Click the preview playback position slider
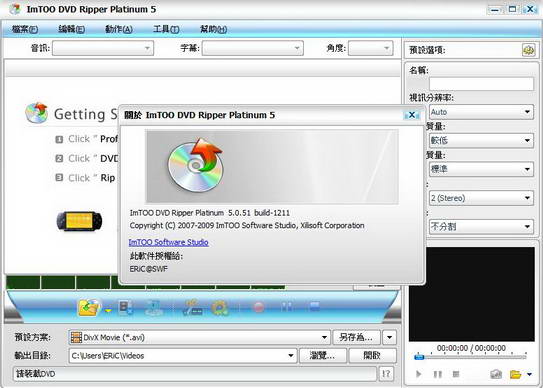The image size is (543, 388). (x=470, y=357)
